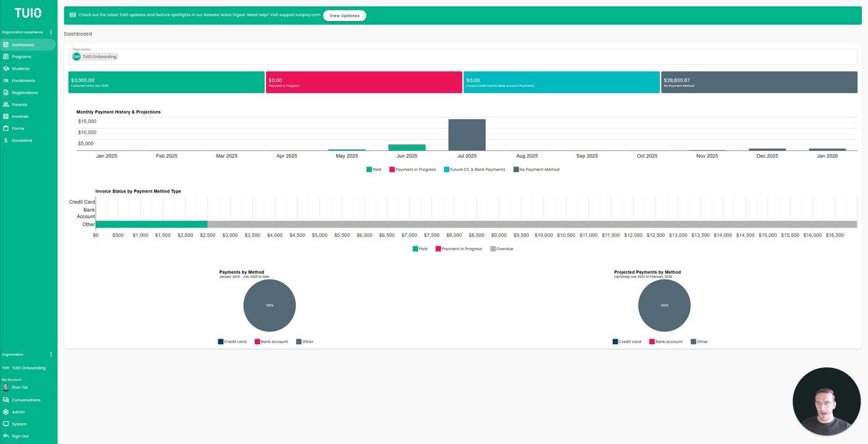Open the Organization experience kebab menu
Screen dimensions: 868x444
point(51,32)
